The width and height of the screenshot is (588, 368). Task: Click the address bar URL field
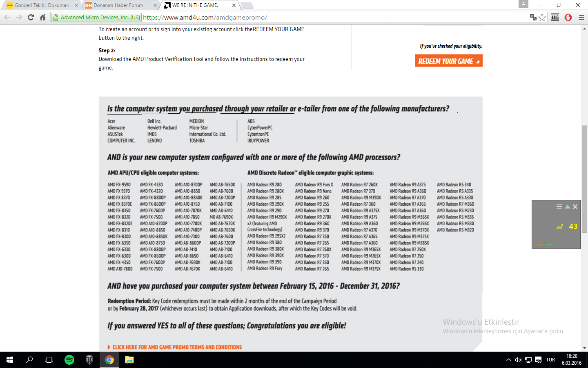[335, 17]
